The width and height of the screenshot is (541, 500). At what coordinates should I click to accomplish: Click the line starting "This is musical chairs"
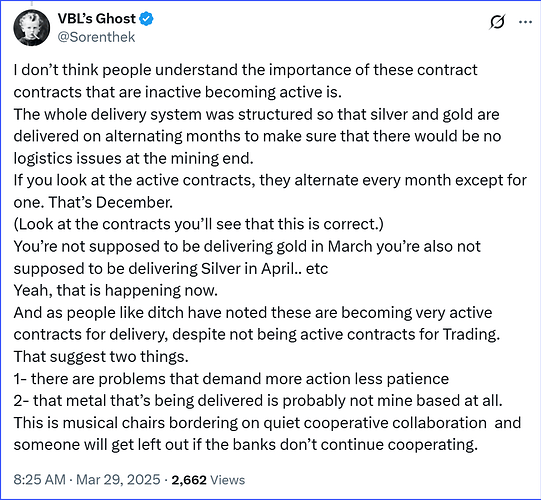tap(267, 423)
